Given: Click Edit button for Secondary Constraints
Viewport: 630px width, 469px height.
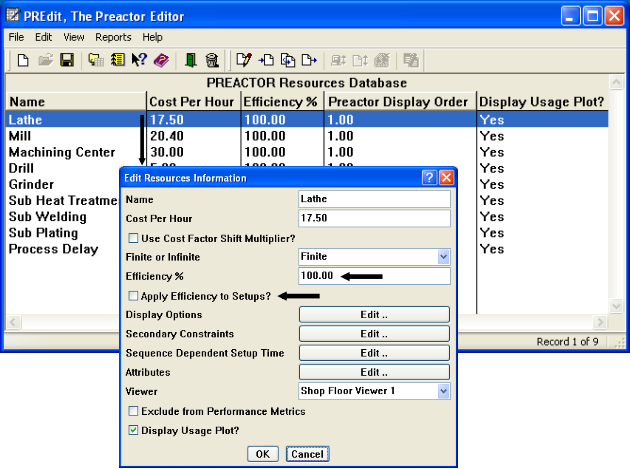Looking at the screenshot, I should click(x=374, y=334).
